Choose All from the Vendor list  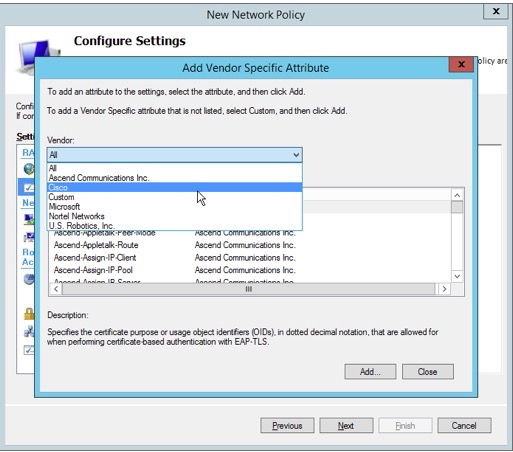tap(175, 168)
